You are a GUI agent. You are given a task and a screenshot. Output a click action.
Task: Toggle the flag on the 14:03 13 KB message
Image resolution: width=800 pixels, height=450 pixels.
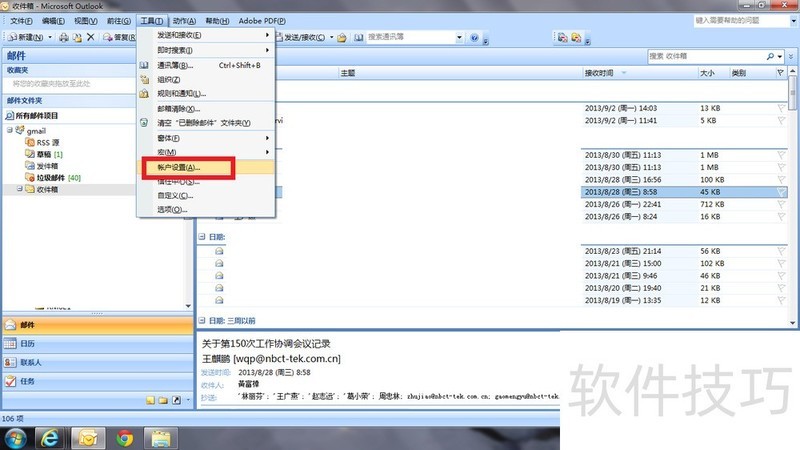tap(781, 108)
